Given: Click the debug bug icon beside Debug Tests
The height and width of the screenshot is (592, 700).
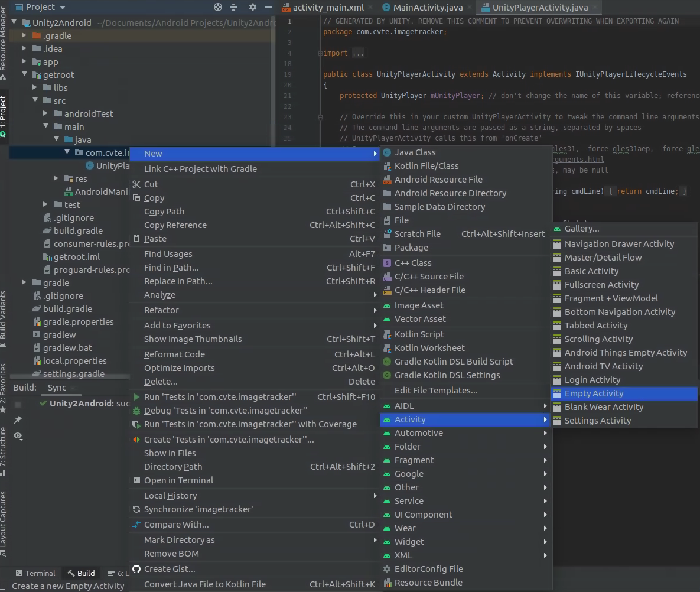Looking at the screenshot, I should pyautogui.click(x=136, y=410).
